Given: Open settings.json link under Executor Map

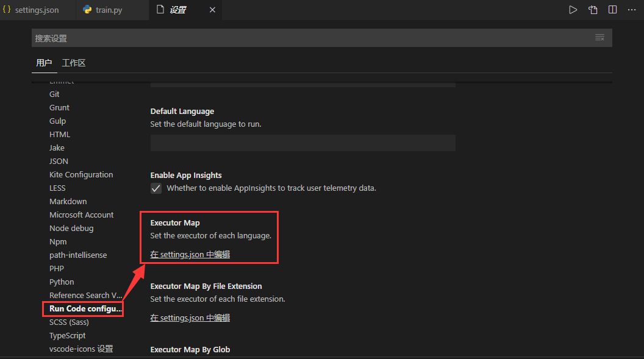Looking at the screenshot, I should click(x=190, y=254).
